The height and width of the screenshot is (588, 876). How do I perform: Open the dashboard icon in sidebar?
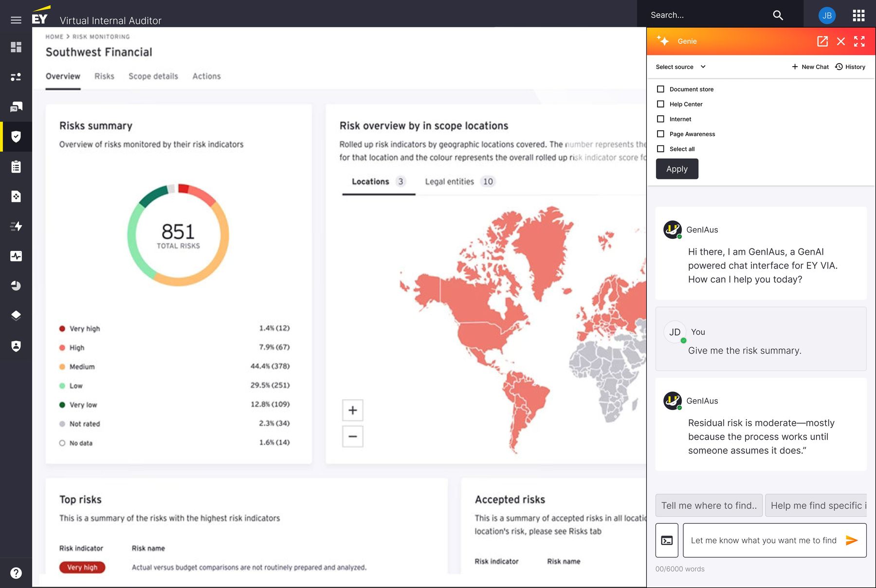[16, 47]
